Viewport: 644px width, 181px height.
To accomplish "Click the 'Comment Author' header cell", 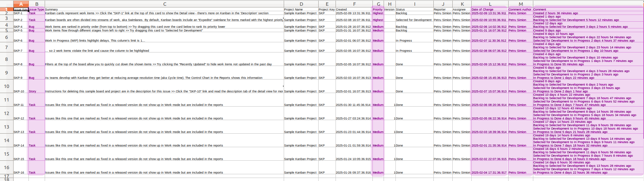I will click(x=520, y=9).
